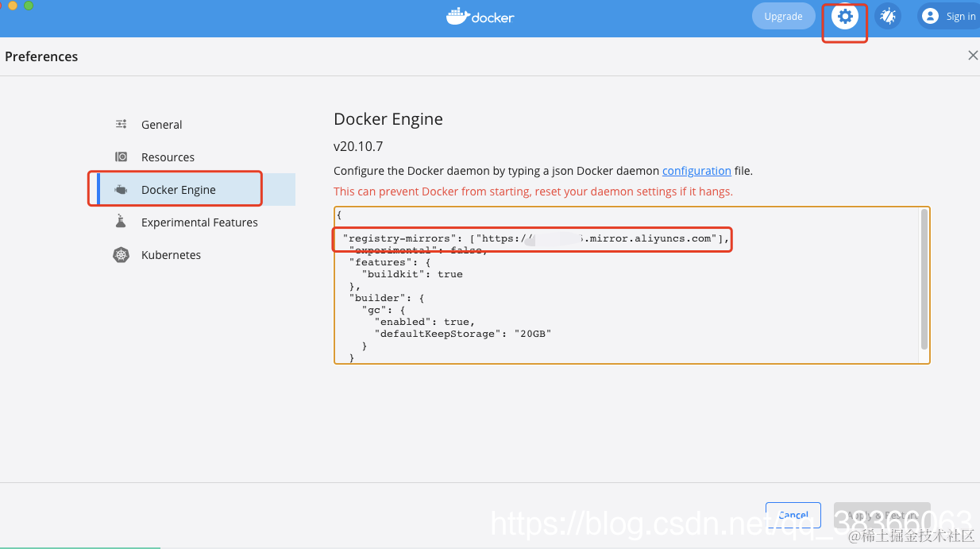Select the General sliders icon
Image resolution: width=980 pixels, height=549 pixels.
click(121, 124)
